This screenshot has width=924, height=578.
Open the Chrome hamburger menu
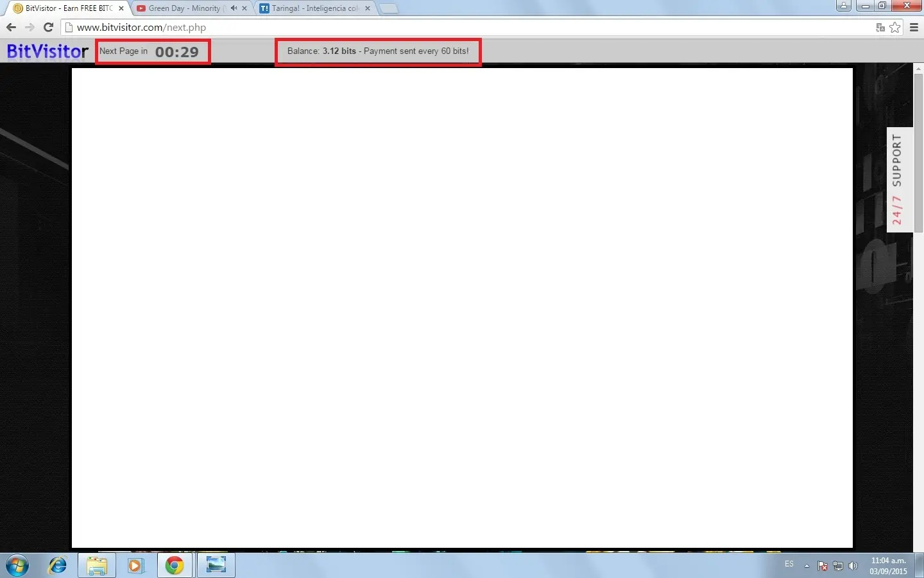tap(914, 28)
